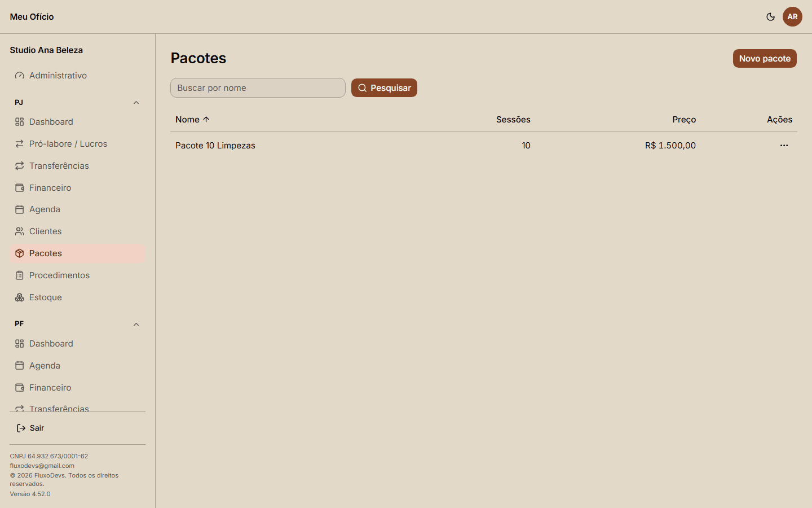812x508 pixels.
Task: Open the AR user avatar menu
Action: click(x=792, y=17)
